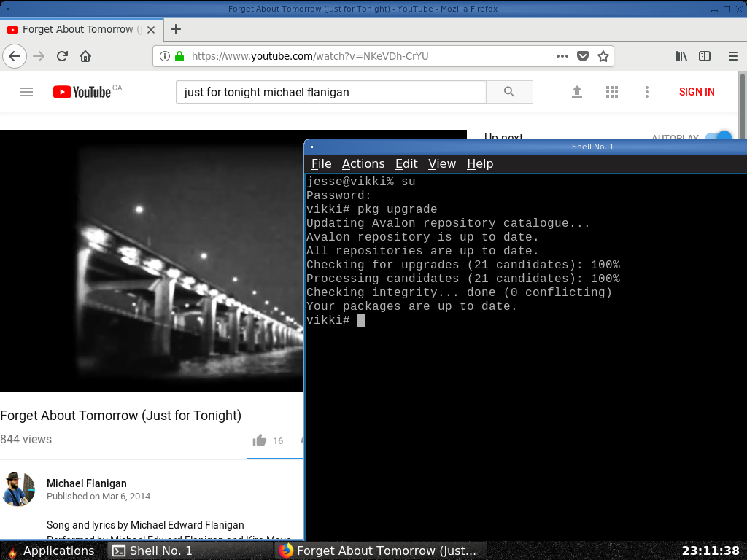The height and width of the screenshot is (560, 747).
Task: Click the video title Forget About Tomorrow
Action: [120, 416]
